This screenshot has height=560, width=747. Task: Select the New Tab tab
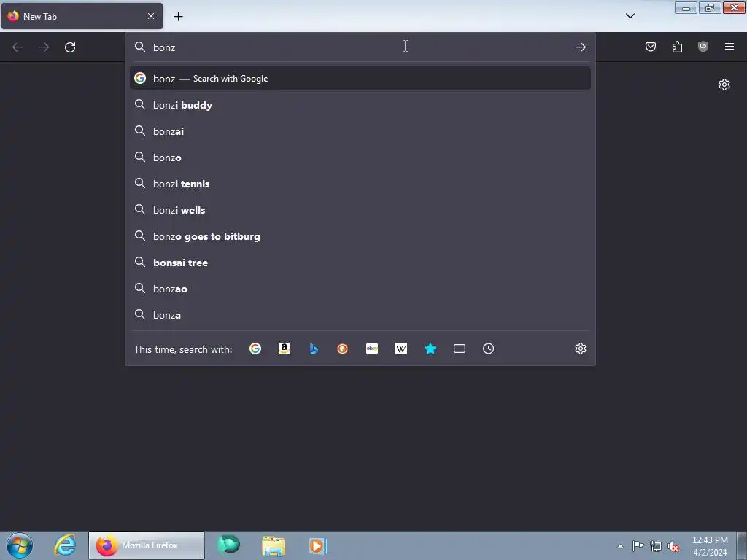[x=82, y=16]
